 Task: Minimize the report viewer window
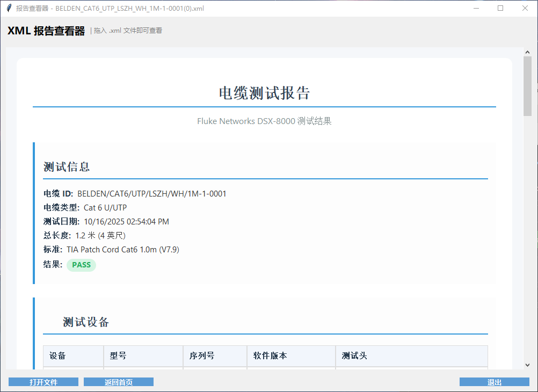[x=476, y=8]
